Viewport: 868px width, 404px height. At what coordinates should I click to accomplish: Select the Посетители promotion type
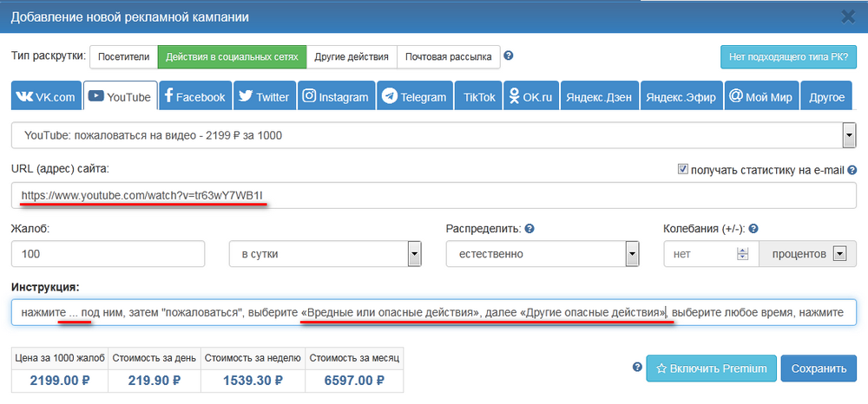click(x=122, y=57)
